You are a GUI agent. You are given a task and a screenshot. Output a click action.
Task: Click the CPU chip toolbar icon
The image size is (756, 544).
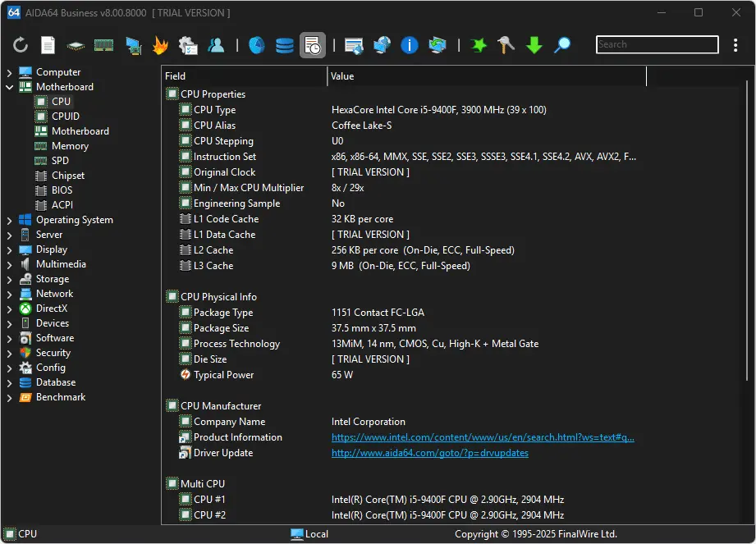(76, 46)
